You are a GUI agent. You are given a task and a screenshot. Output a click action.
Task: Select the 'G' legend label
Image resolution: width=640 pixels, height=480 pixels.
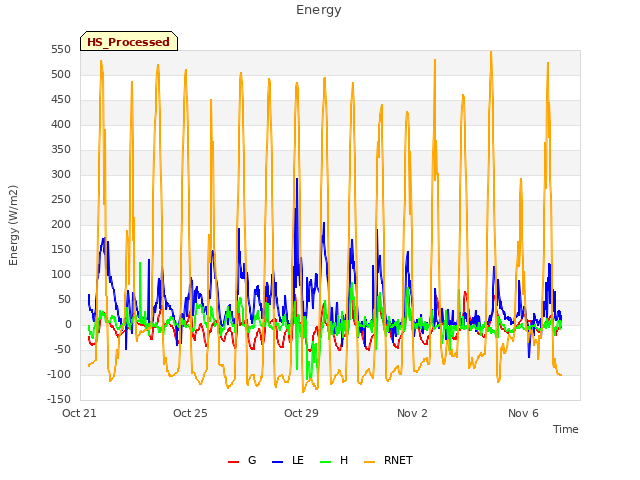[x=252, y=460]
